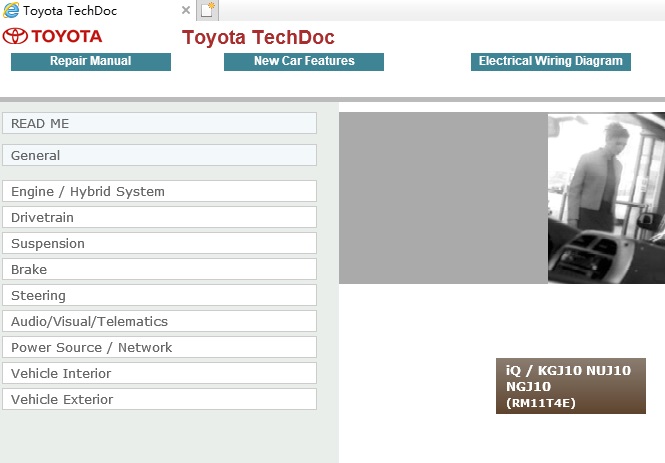Click the Internet Explorer icon on the tab
665x463 pixels.
click(x=11, y=10)
